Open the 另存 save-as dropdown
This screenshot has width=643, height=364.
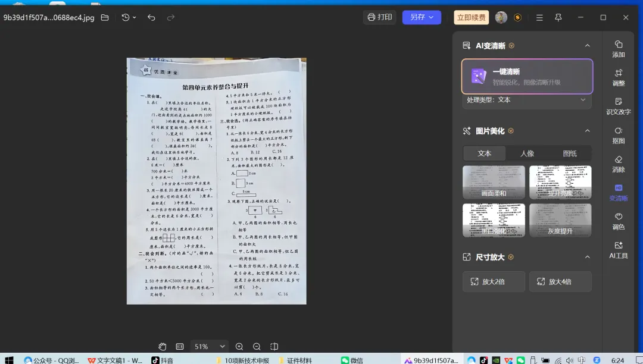[422, 17]
